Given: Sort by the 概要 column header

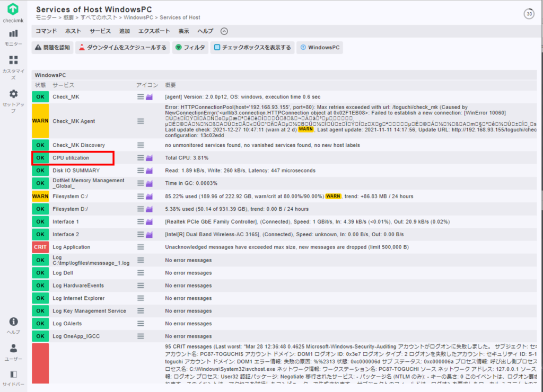Looking at the screenshot, I should [x=170, y=85].
